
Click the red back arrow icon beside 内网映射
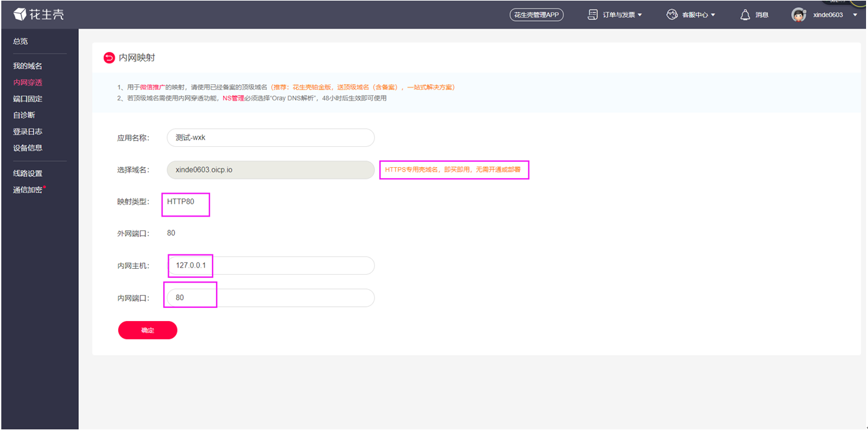(109, 58)
